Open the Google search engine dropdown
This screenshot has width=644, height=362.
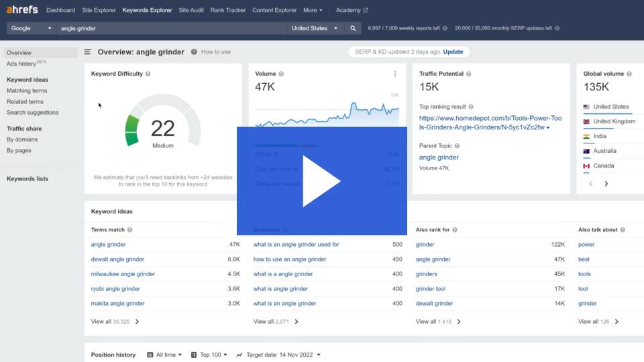(32, 28)
